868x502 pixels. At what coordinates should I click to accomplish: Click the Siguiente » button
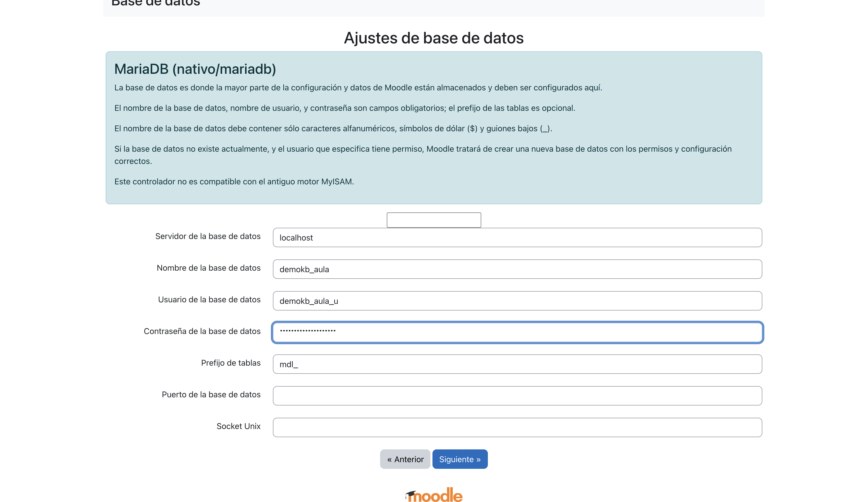click(460, 459)
